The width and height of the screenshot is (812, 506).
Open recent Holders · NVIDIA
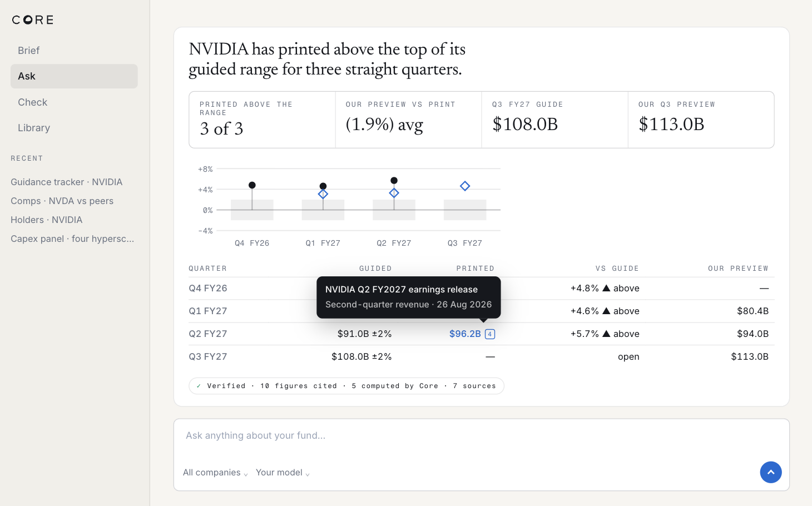pos(47,220)
